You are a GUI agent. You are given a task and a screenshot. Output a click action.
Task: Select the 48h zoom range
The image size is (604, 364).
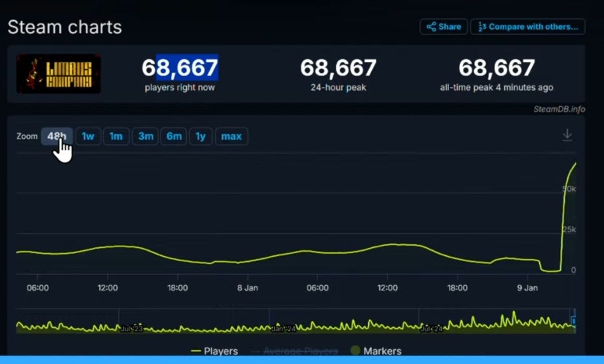(56, 136)
